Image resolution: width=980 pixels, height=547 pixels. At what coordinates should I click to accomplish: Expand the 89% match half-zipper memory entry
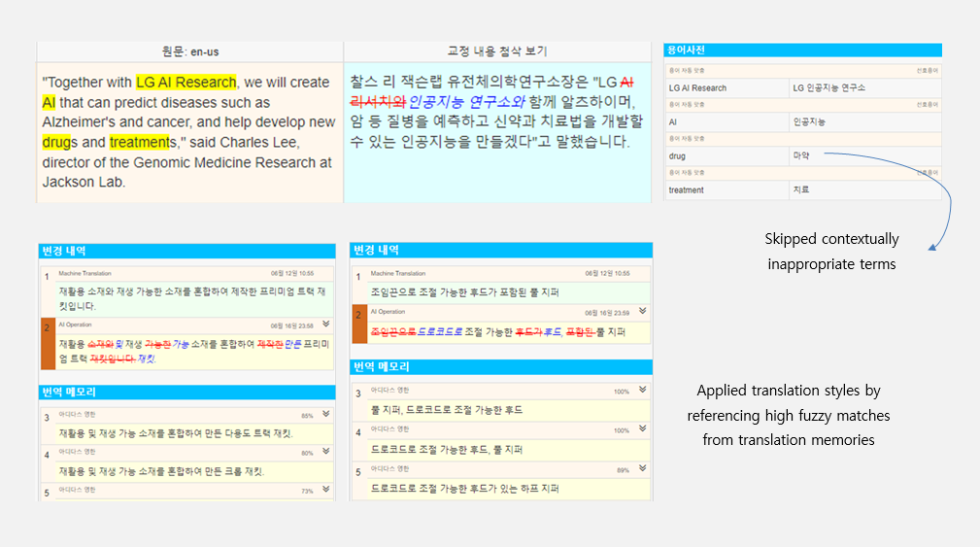642,469
